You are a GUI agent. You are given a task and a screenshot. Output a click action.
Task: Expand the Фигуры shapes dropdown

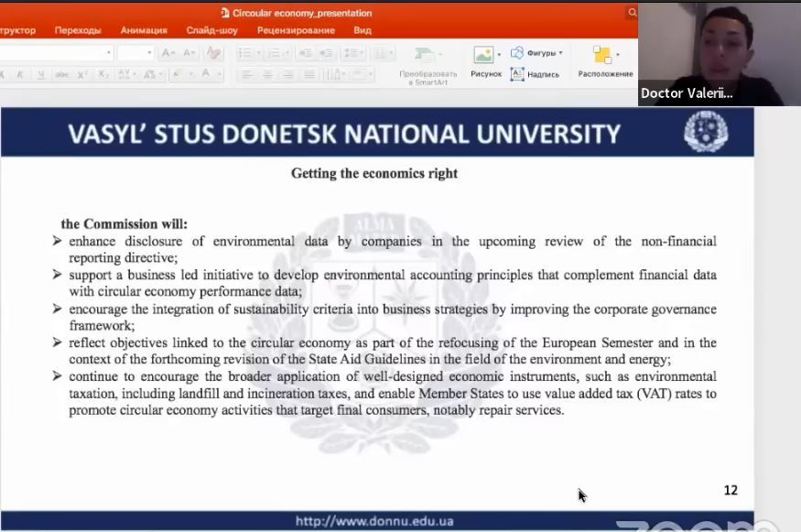[560, 52]
